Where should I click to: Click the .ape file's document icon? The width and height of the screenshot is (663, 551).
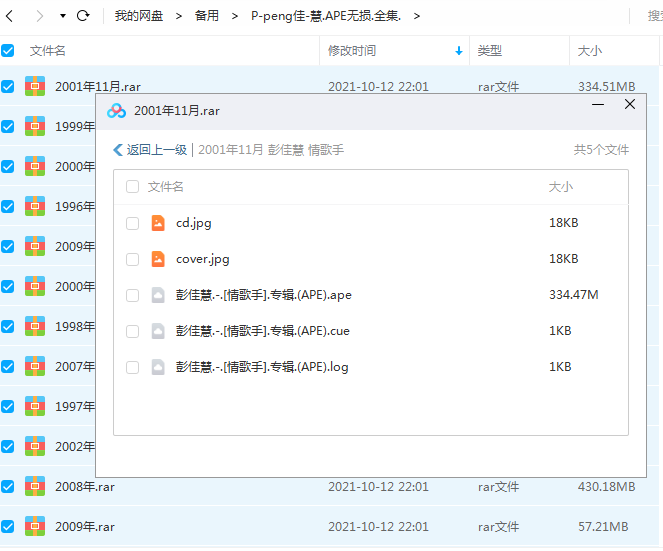(158, 295)
